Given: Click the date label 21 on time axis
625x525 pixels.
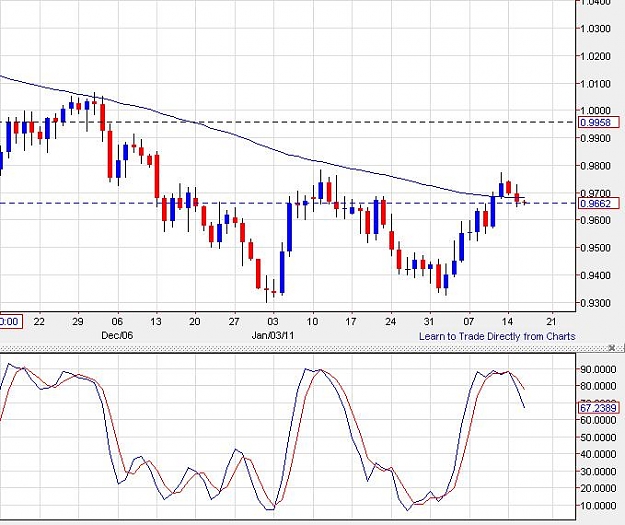Looking at the screenshot, I should pyautogui.click(x=552, y=321).
